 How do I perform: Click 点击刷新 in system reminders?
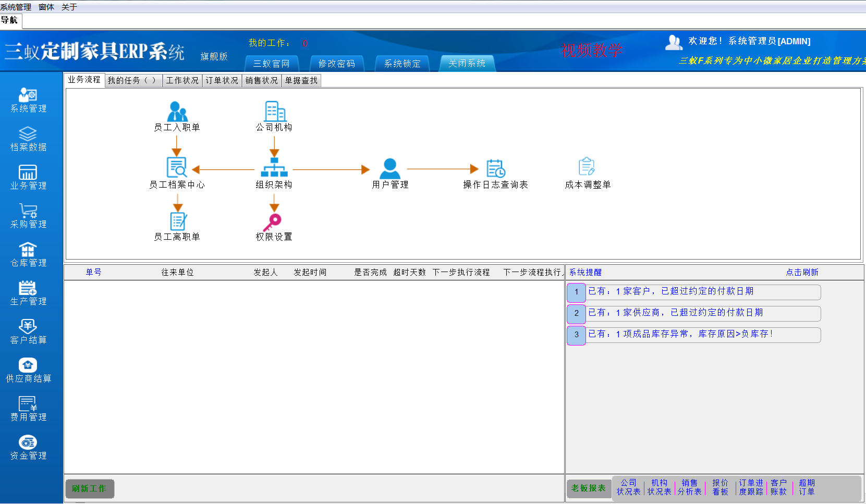pos(802,272)
